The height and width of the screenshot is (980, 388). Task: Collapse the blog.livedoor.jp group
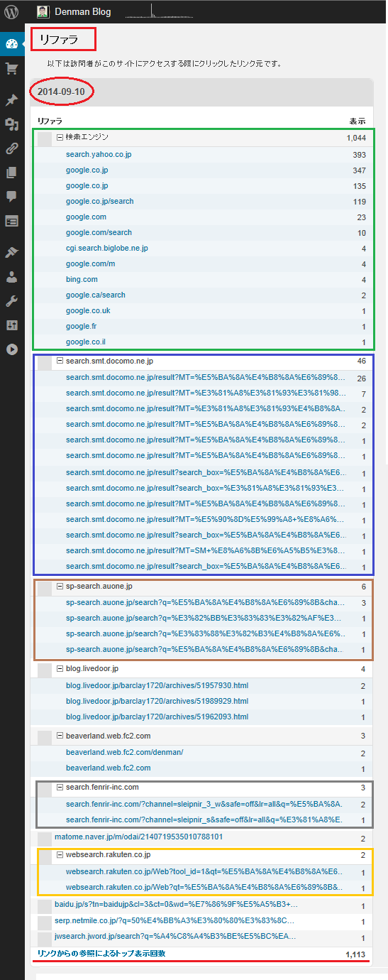pos(60,669)
